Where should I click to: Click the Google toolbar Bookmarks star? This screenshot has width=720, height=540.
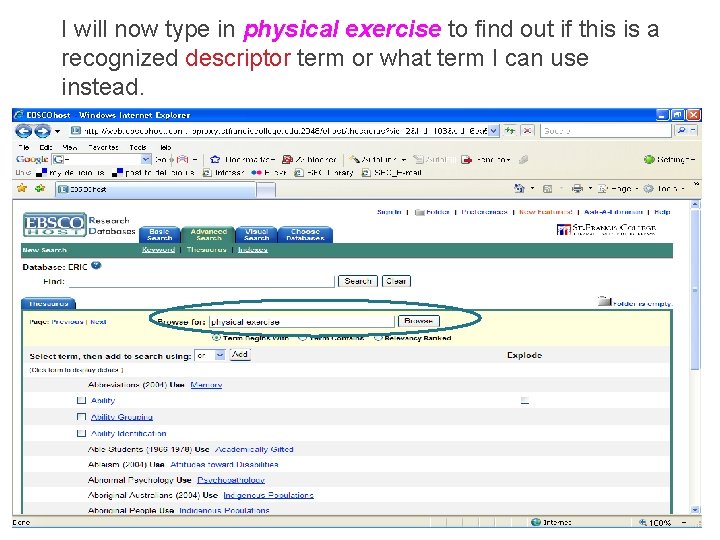pos(214,159)
